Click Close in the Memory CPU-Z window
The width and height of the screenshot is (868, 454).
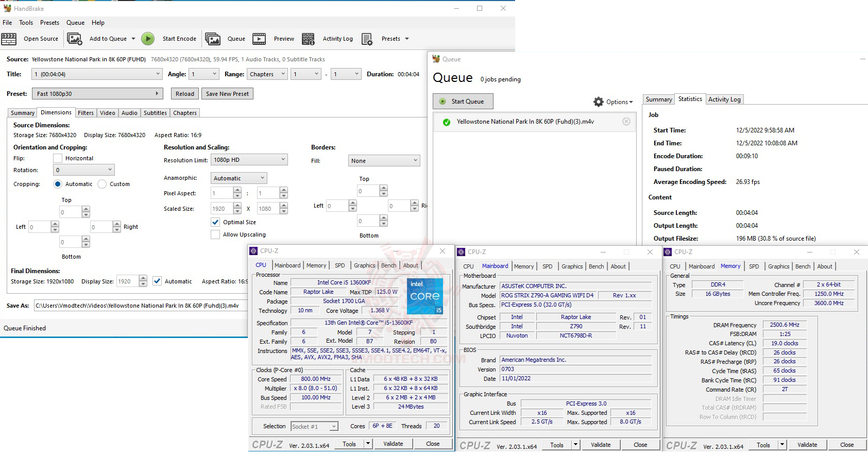click(x=847, y=445)
